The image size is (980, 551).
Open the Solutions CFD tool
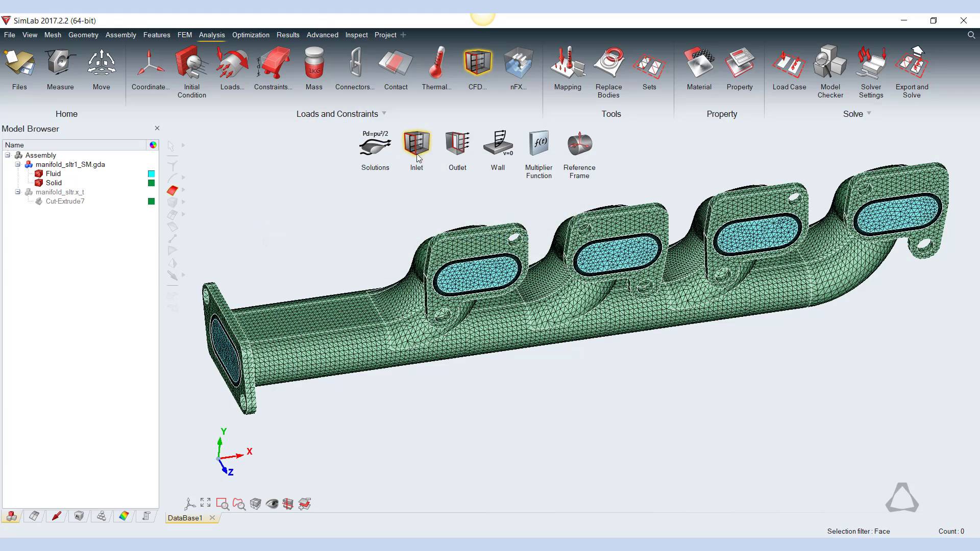click(x=375, y=144)
